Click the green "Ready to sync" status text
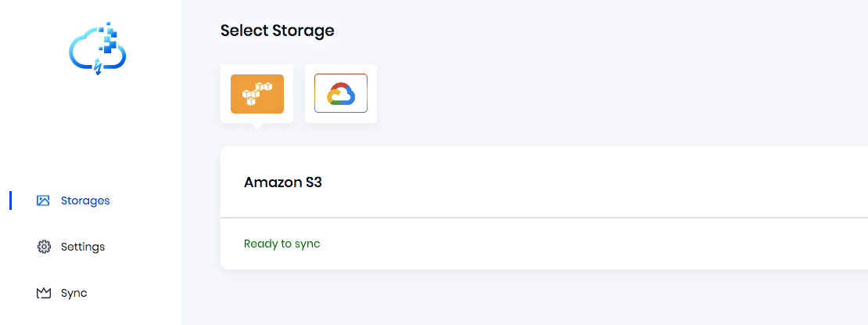 pos(282,244)
